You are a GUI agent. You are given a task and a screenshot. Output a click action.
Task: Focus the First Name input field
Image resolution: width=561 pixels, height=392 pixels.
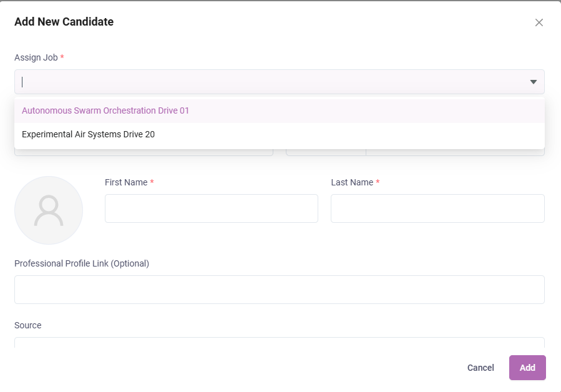(212, 208)
